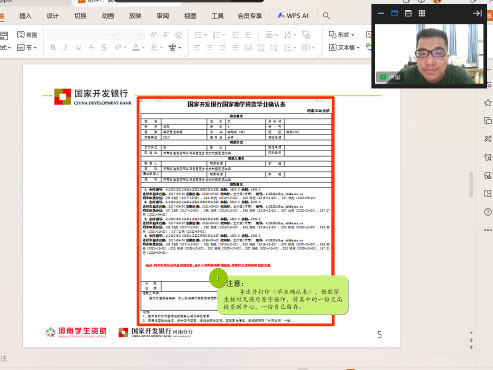Toggle strikethrough formatting
Viewport: 493px width, 370px height.
coord(91,48)
